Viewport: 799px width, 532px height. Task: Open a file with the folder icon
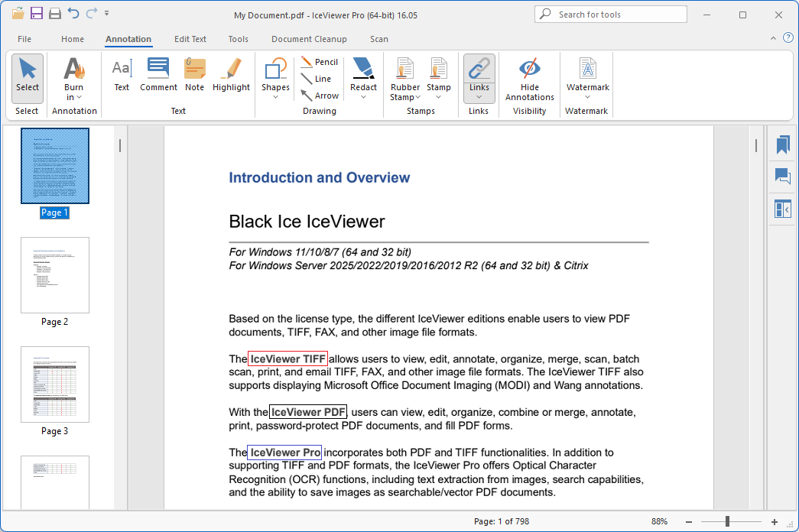point(18,13)
